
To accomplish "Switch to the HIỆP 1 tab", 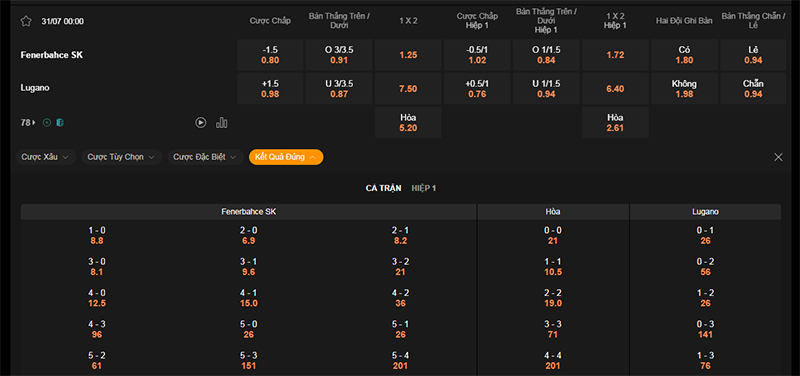I will 423,188.
